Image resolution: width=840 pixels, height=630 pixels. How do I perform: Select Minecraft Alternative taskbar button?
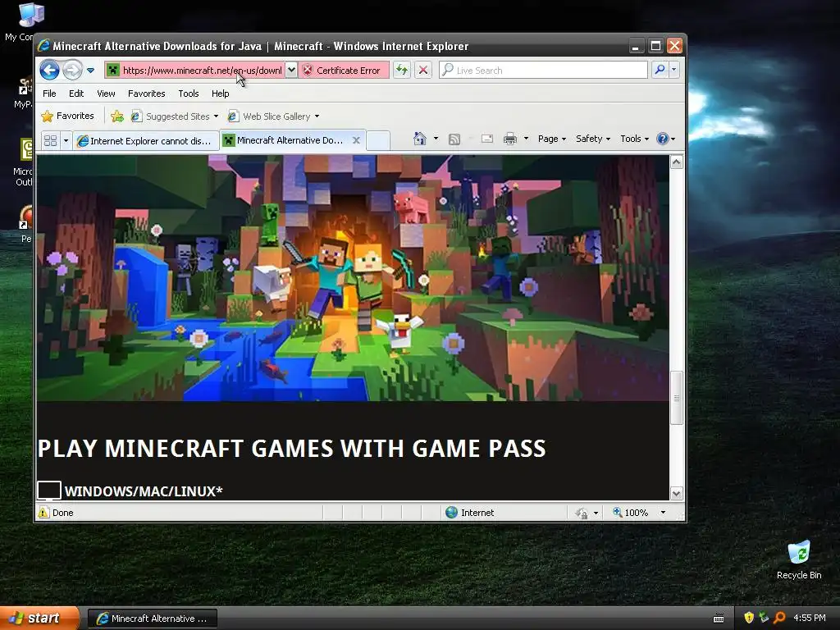[x=153, y=619]
